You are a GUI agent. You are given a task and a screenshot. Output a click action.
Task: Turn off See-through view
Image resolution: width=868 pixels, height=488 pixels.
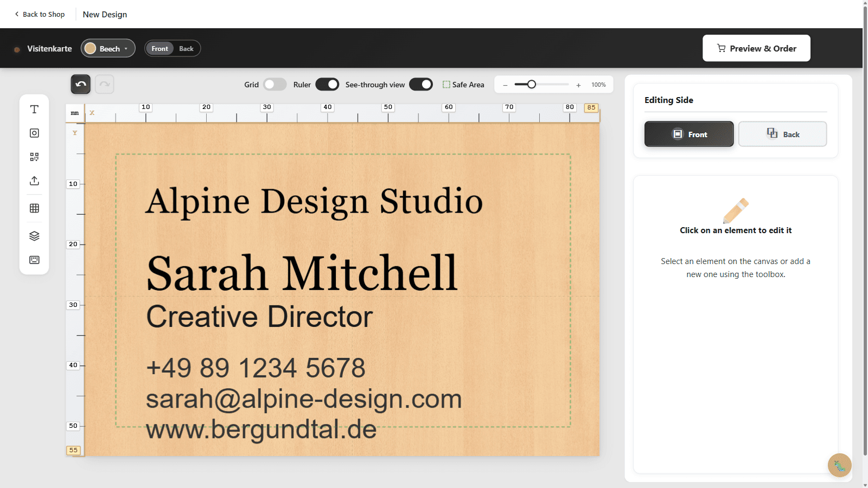tap(421, 84)
